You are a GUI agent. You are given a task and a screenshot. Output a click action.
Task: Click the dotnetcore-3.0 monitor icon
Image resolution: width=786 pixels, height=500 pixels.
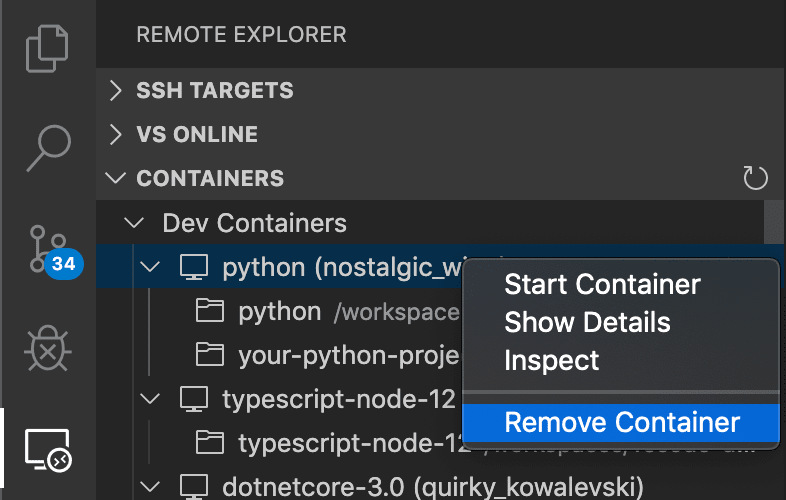pyautogui.click(x=193, y=487)
